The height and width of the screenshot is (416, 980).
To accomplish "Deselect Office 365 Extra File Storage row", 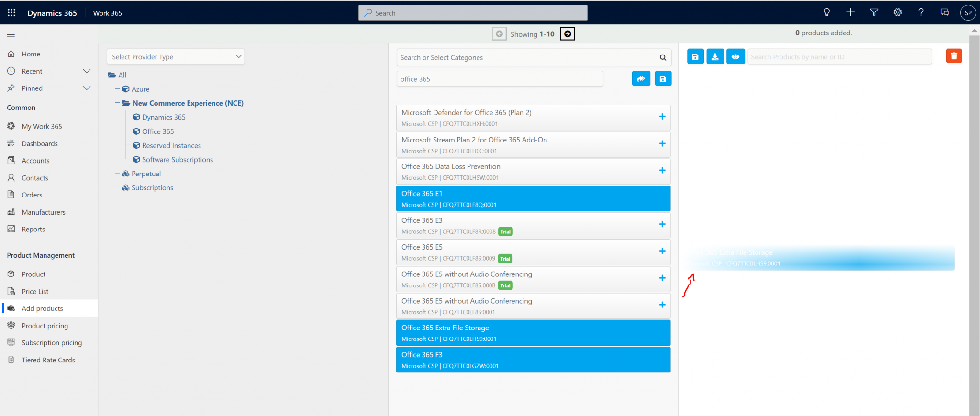I will coord(533,333).
